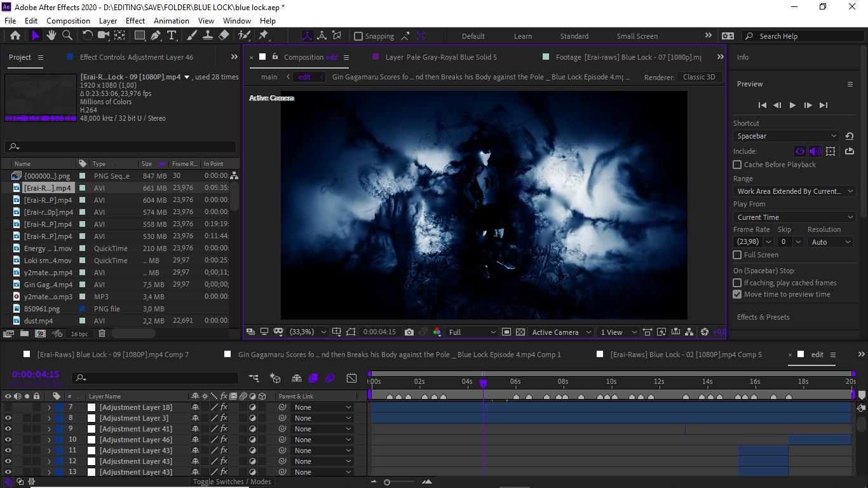Toggle Include audio speaker button in Preview

(x=815, y=151)
